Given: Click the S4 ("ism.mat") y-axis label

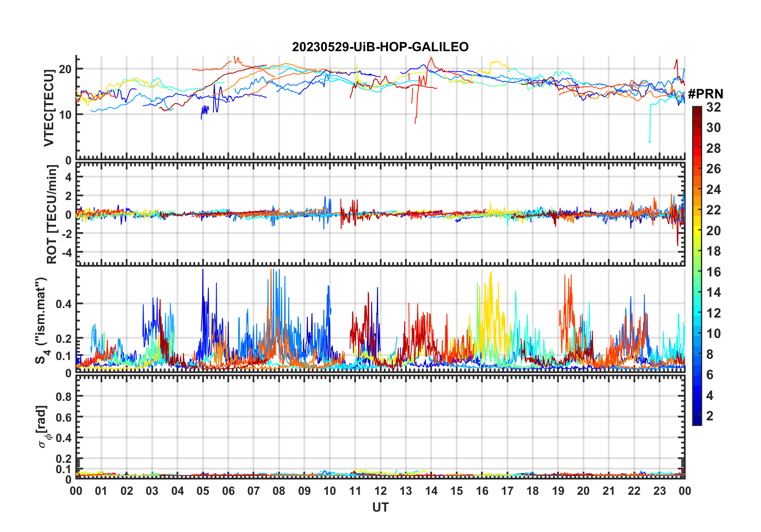Looking at the screenshot, I should (x=42, y=320).
